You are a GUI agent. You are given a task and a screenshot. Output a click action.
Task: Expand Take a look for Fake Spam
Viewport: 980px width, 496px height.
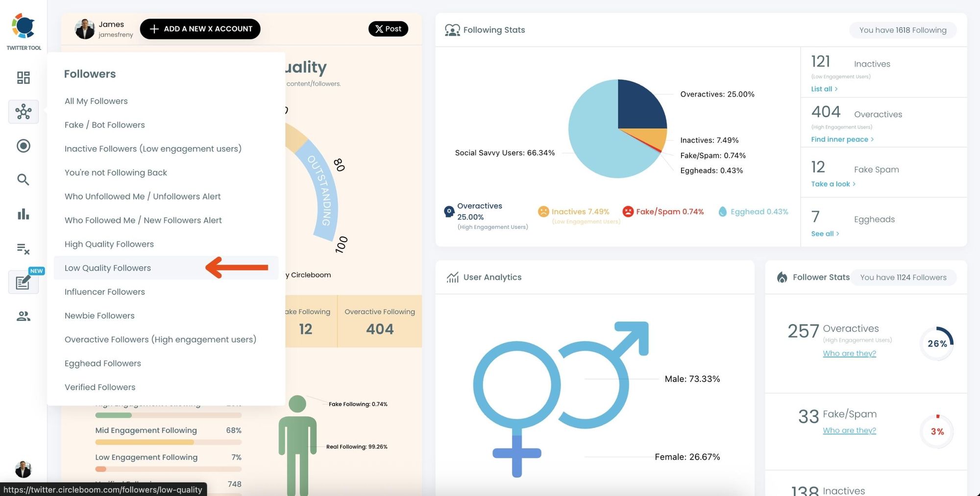(x=833, y=184)
